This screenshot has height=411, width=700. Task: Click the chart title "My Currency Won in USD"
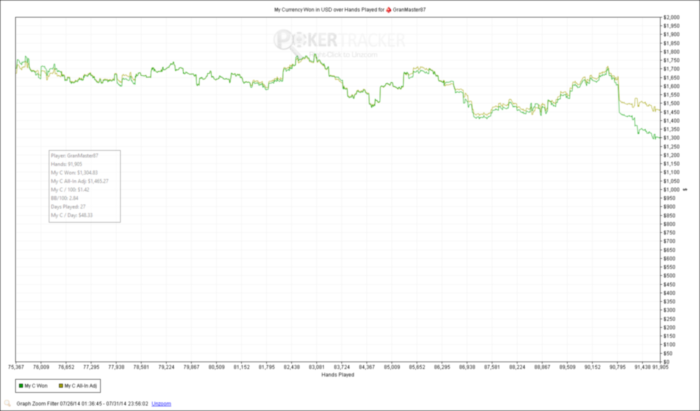pyautogui.click(x=301, y=9)
